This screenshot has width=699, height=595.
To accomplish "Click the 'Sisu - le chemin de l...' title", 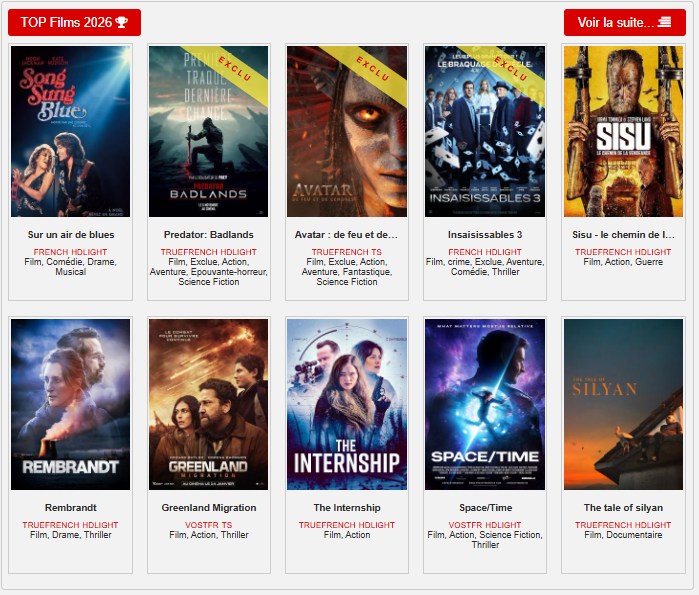I will tap(623, 235).
